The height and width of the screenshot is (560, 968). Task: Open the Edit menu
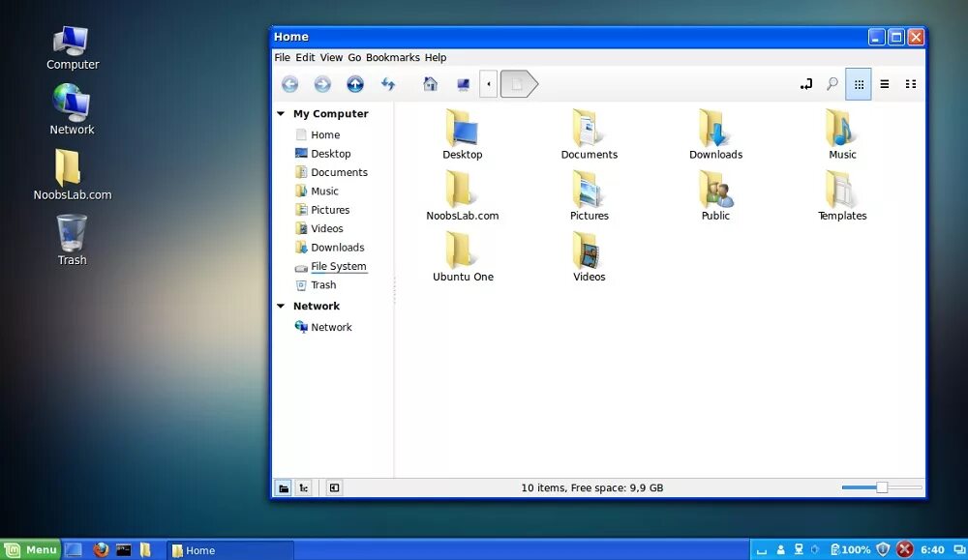(x=305, y=57)
